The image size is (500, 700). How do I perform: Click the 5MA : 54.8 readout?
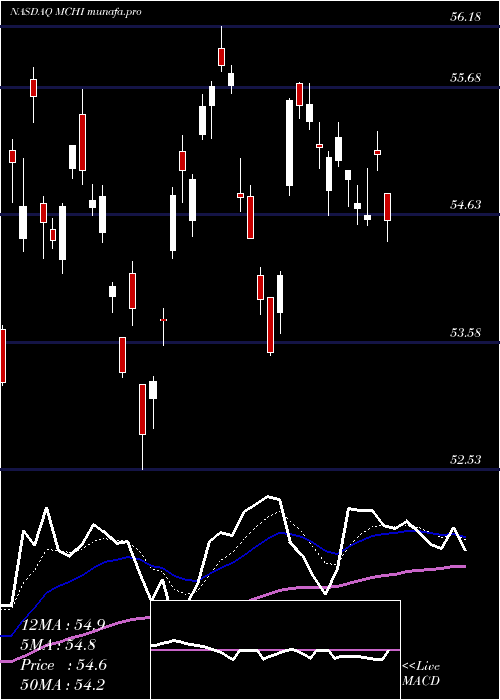coord(58,645)
